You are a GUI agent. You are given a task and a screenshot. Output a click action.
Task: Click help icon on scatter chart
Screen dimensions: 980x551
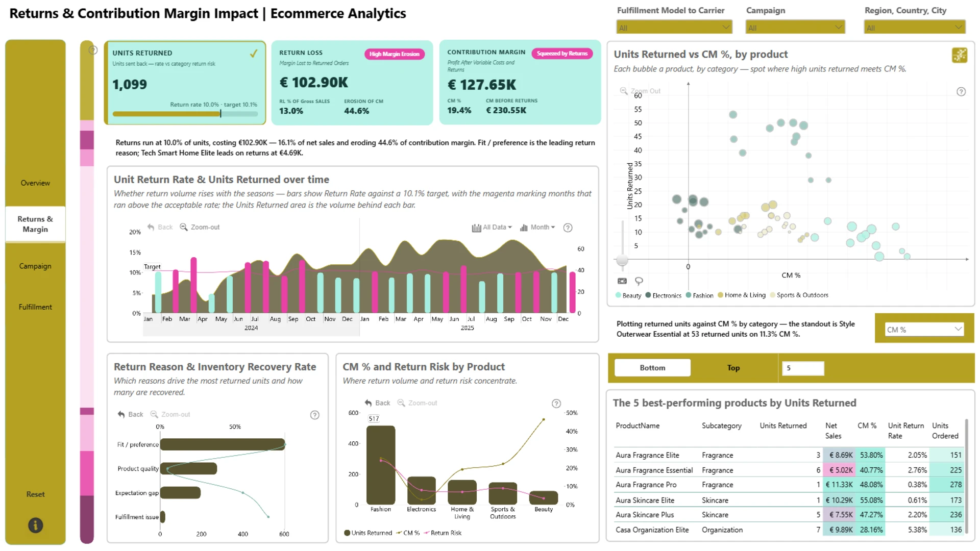click(961, 92)
